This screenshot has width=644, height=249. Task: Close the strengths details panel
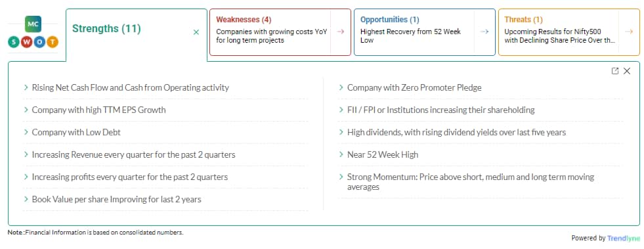click(627, 71)
